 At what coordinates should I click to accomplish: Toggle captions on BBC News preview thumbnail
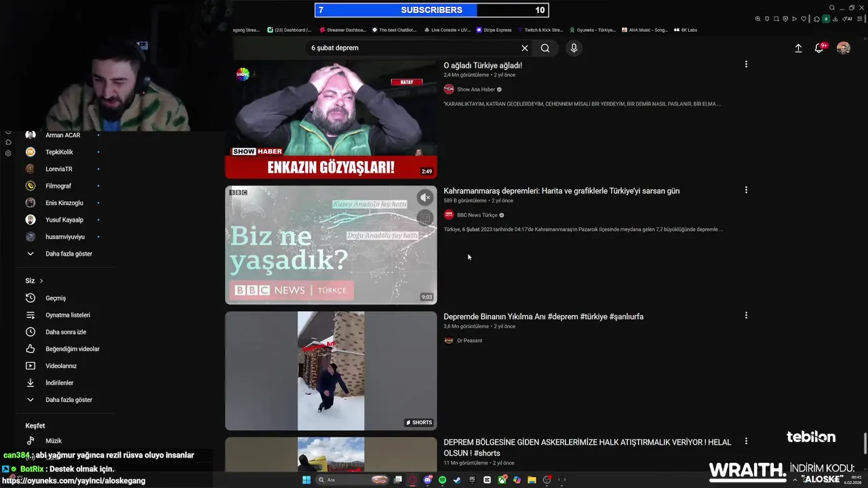coord(425,218)
